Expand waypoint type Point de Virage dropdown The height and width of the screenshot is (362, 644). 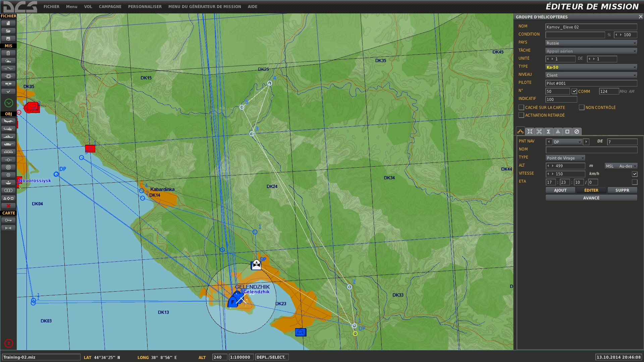pos(566,158)
